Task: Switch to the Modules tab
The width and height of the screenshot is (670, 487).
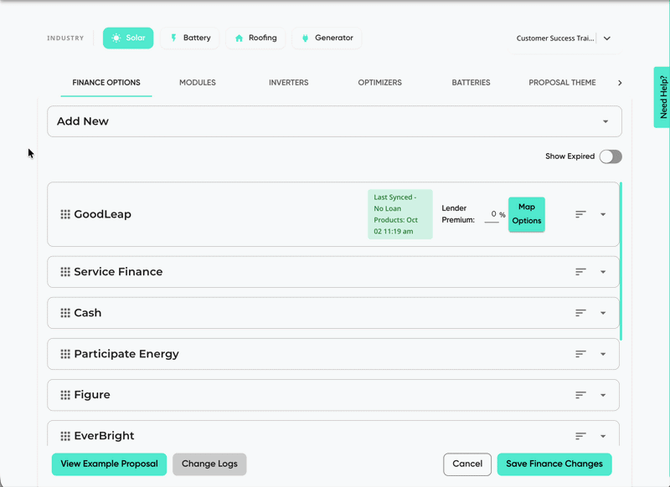Action: click(197, 82)
